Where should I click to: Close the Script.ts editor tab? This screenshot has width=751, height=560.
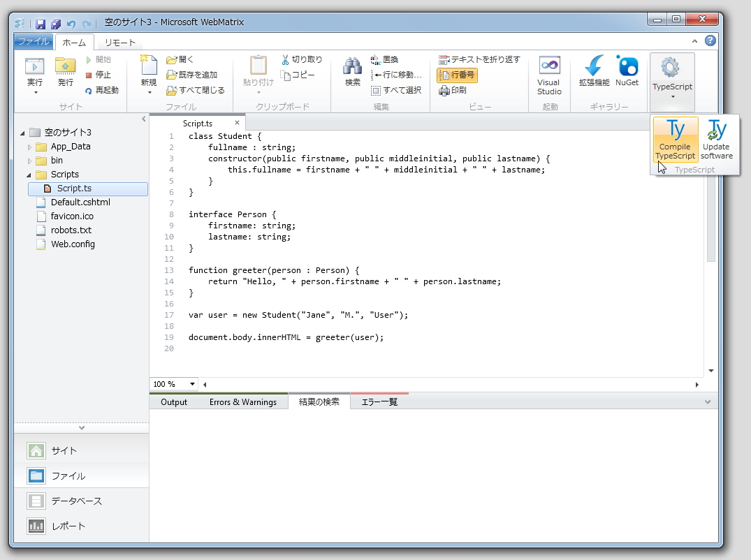click(237, 123)
